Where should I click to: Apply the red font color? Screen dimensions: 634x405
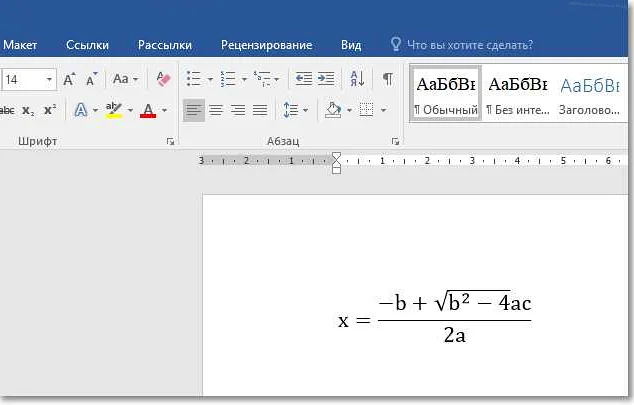click(148, 110)
